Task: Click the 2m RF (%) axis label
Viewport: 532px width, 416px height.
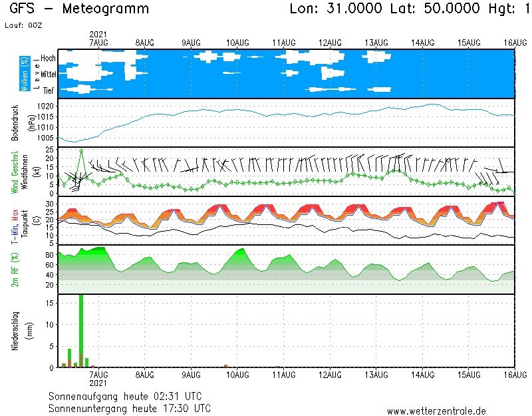Action: pyautogui.click(x=15, y=270)
